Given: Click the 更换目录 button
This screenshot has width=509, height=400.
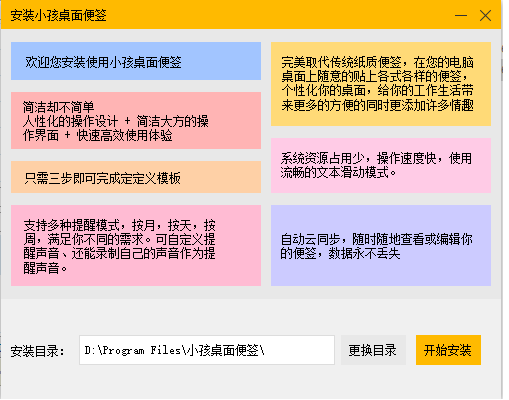Looking at the screenshot, I should (373, 350).
